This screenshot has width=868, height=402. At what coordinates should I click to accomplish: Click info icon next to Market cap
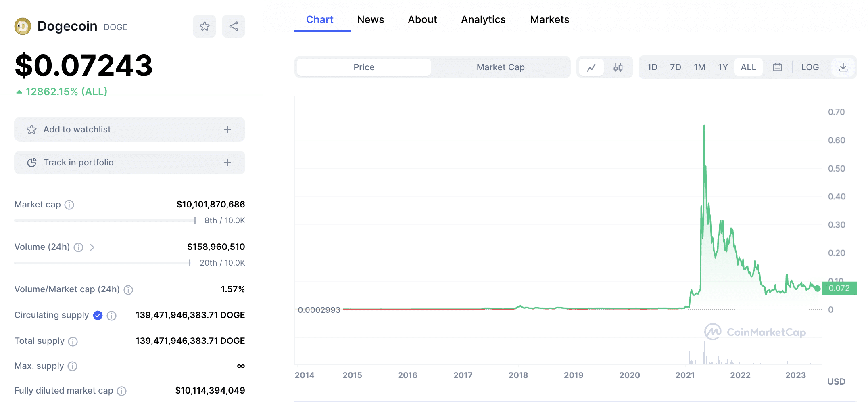69,205
